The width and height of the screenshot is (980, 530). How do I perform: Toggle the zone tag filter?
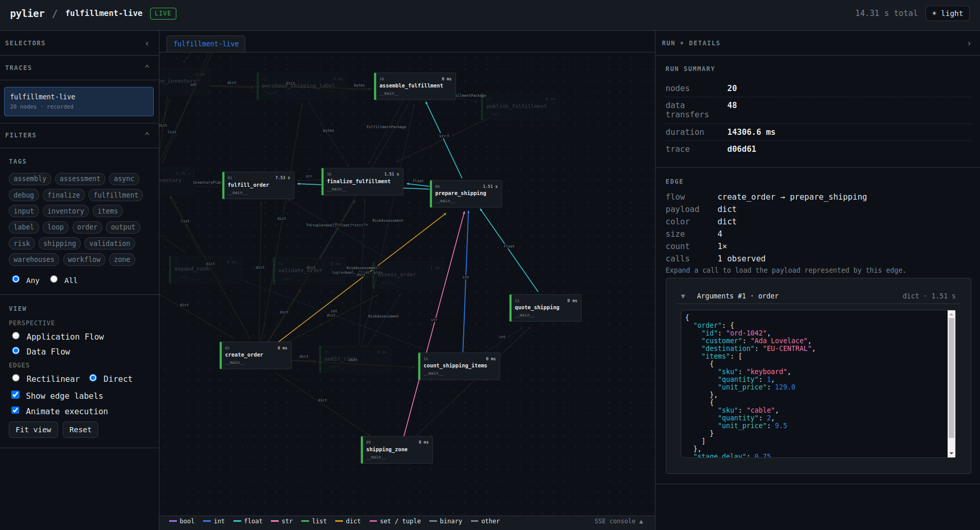pos(122,259)
